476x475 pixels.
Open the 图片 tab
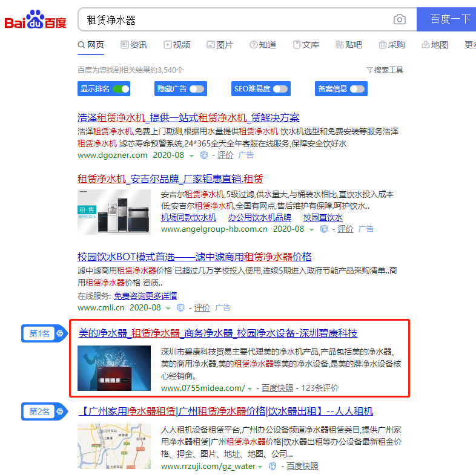(x=220, y=45)
